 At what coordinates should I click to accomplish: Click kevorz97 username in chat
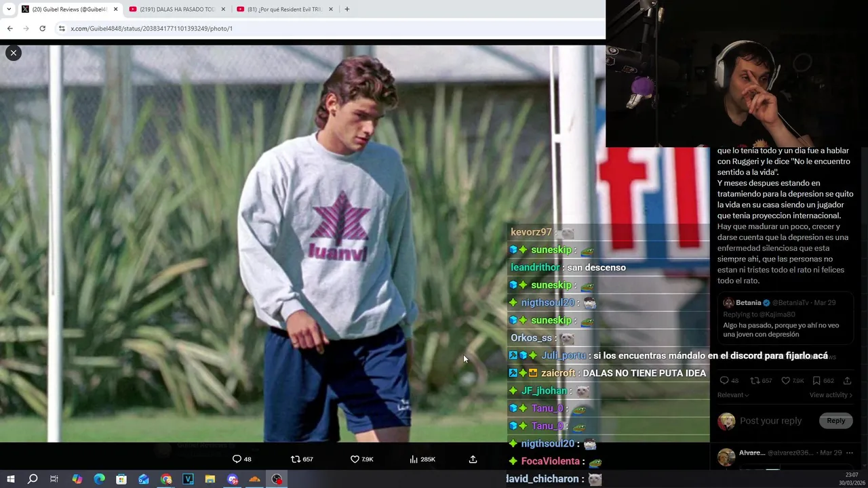coord(531,232)
